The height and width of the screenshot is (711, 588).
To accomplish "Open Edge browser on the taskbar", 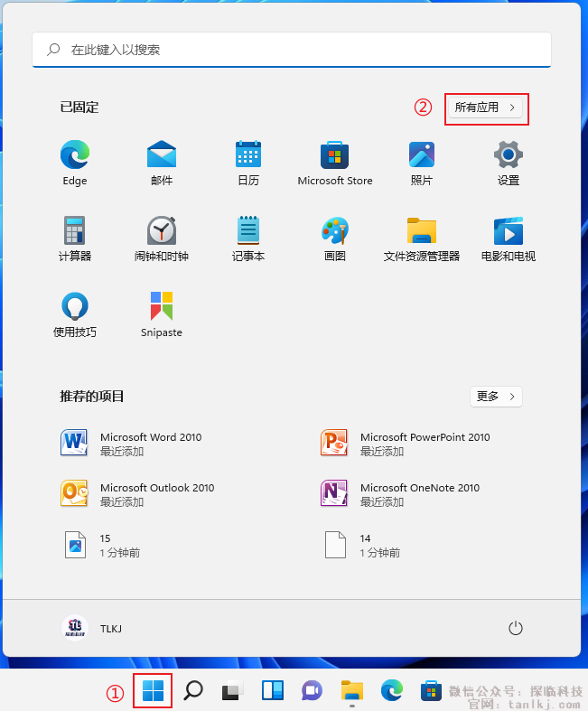I will [392, 690].
